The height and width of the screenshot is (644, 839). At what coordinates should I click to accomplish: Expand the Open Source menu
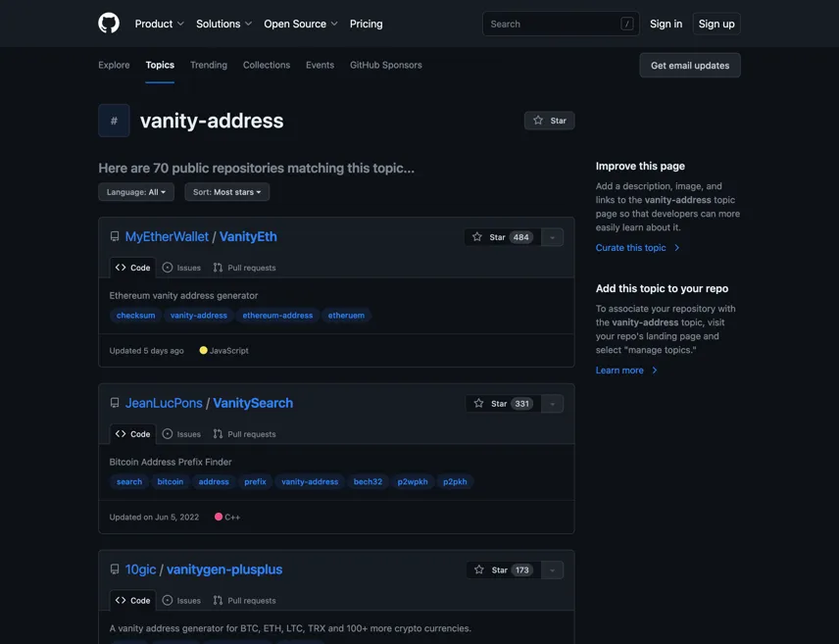coord(301,24)
